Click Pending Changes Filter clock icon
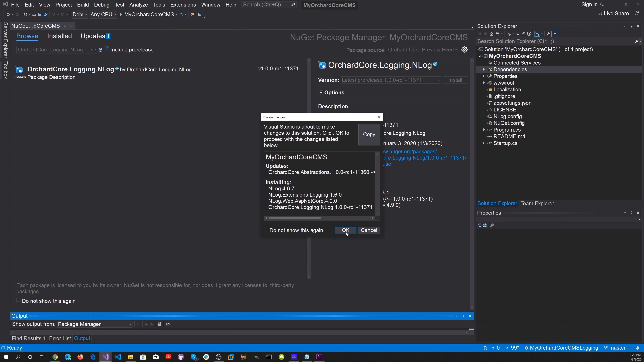The height and width of the screenshot is (362, 644). [x=509, y=34]
